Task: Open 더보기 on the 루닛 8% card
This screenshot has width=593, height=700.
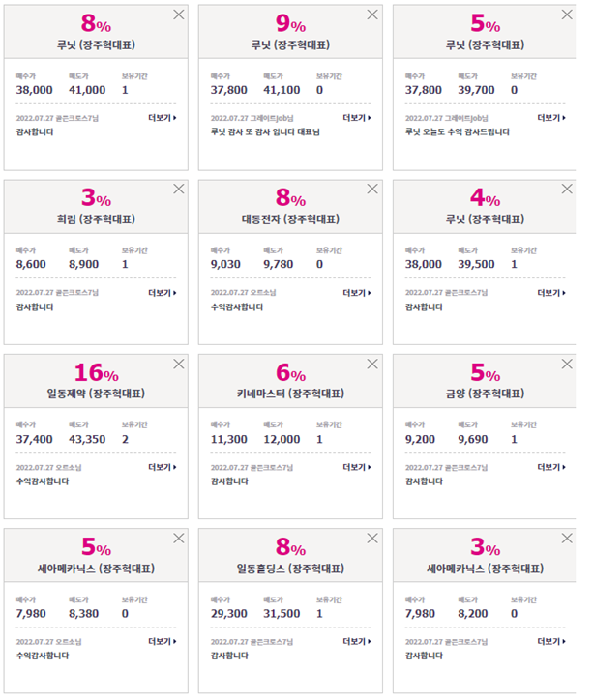Action: [163, 118]
